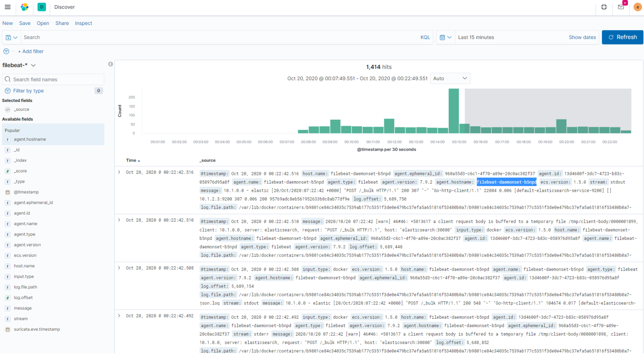Click the message field type icon
The image size is (644, 355).
(x=7, y=308)
